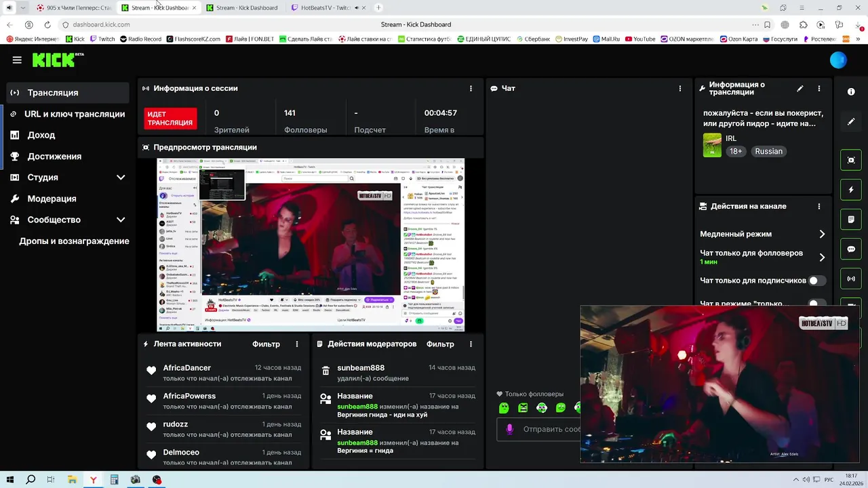Click the IRL category thumbnail
The image size is (868, 488).
[712, 145]
